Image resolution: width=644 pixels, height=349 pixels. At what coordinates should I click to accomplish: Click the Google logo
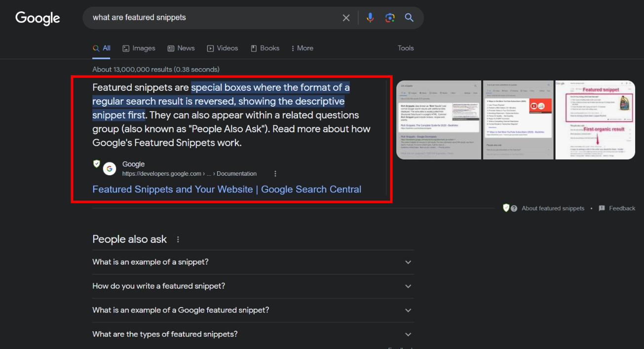coord(38,18)
